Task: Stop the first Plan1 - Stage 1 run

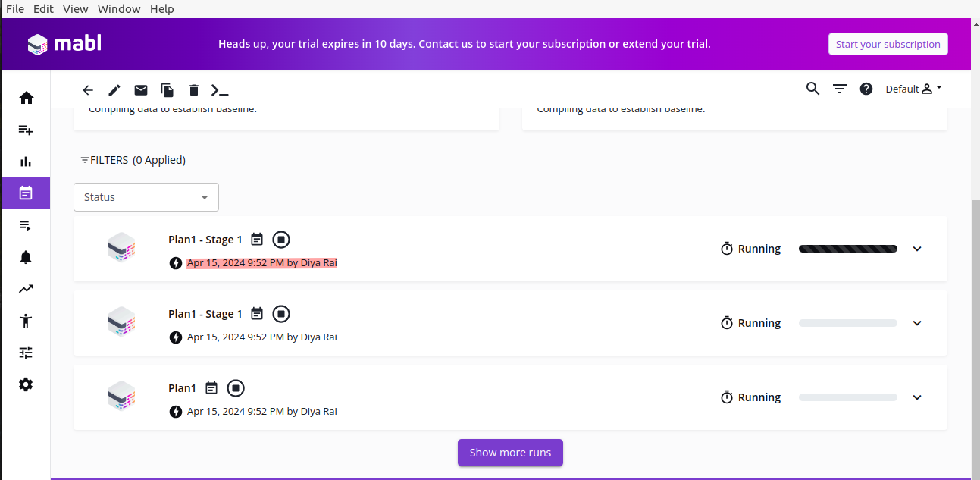Action: pos(281,240)
